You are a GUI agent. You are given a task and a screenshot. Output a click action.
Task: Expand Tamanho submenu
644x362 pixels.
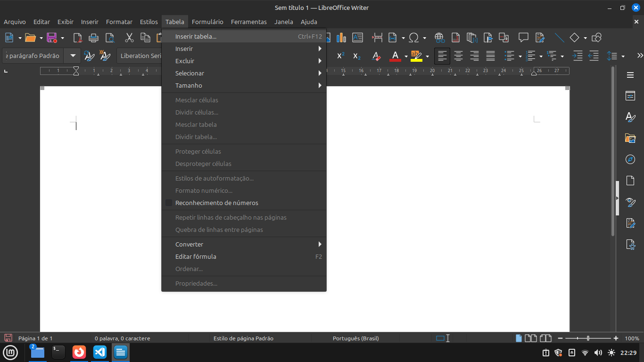tap(244, 85)
